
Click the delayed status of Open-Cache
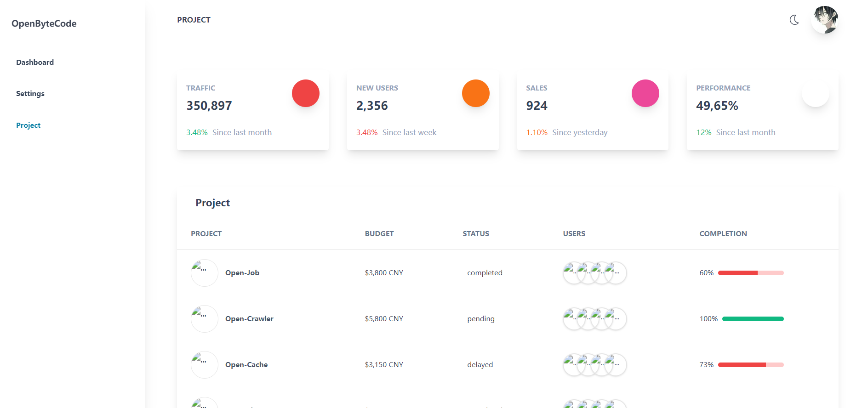480,365
